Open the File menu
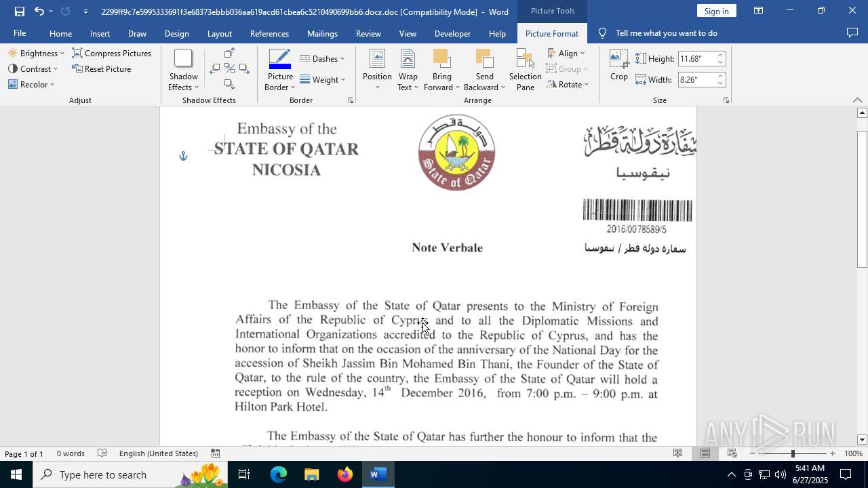Screen dimensions: 868x488 point(20,33)
